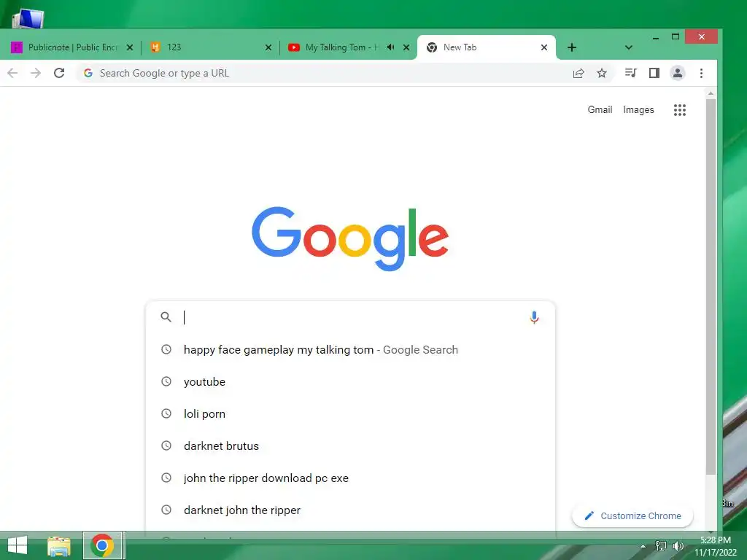The image size is (747, 560).
Task: Show the side panel
Action: click(654, 73)
